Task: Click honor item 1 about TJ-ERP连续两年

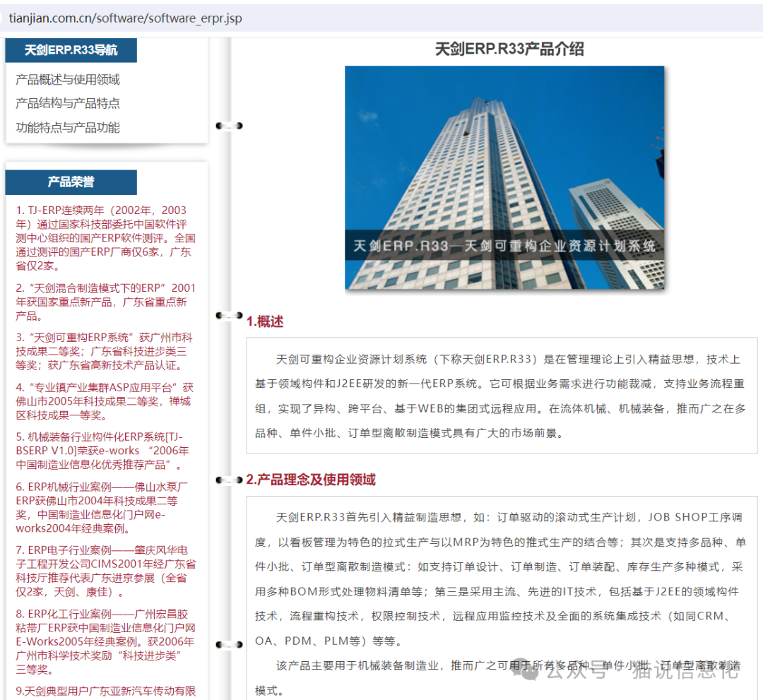Action: [105, 238]
